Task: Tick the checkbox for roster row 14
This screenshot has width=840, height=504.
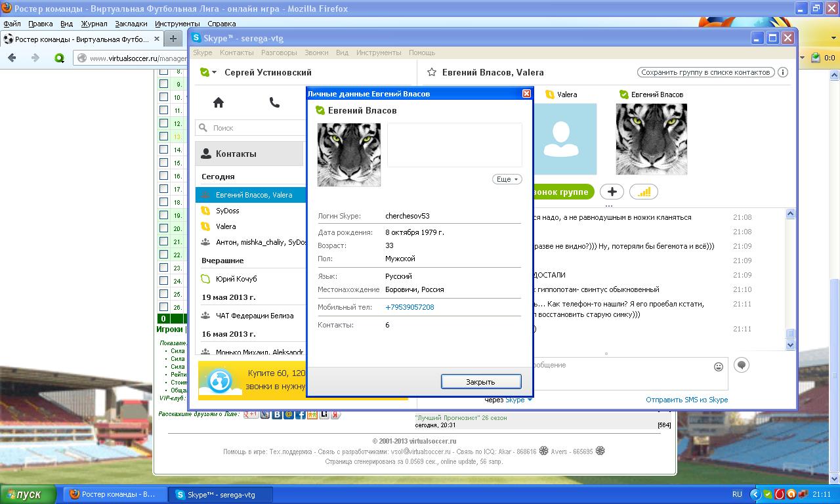Action: pos(164,150)
